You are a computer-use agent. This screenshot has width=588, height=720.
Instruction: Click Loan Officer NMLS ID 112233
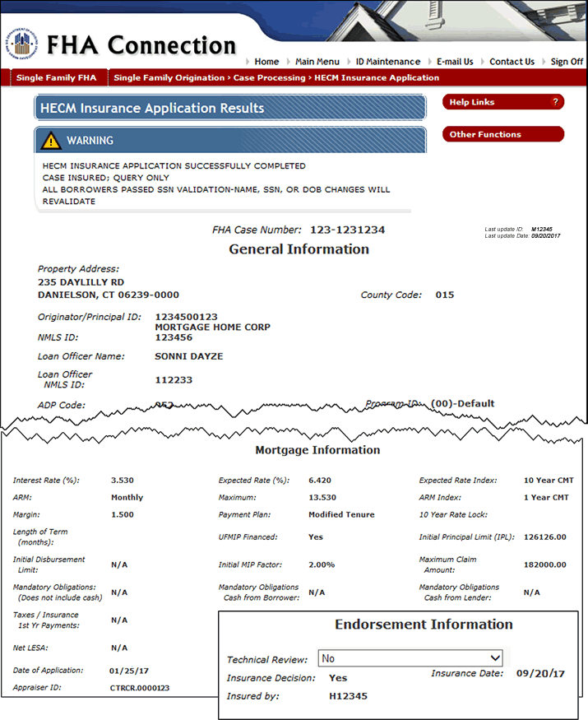click(x=174, y=379)
